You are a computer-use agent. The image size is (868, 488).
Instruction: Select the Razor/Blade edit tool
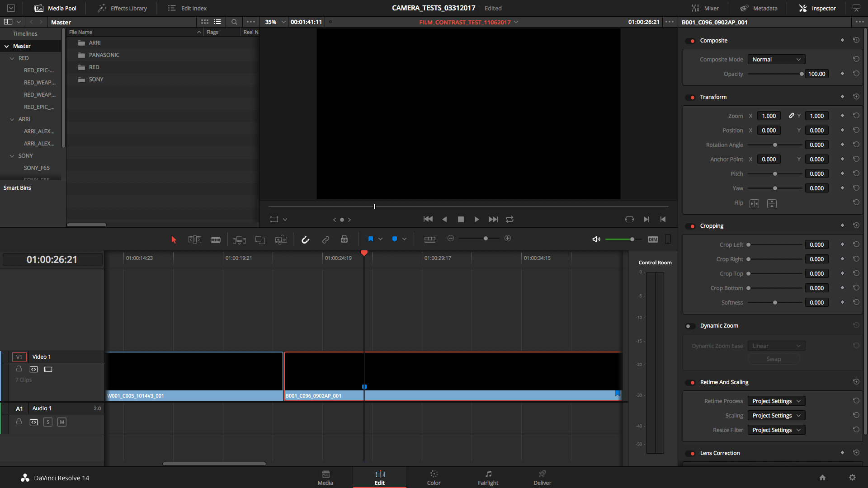click(216, 239)
